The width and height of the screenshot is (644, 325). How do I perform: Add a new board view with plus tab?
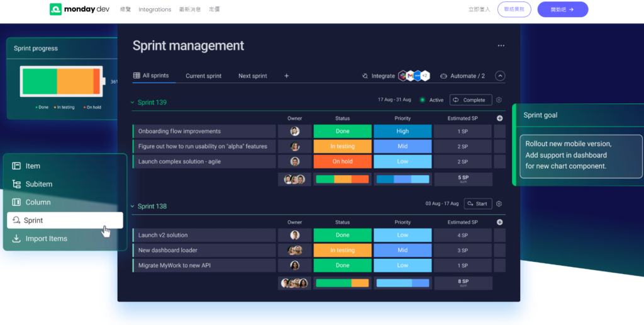286,76
